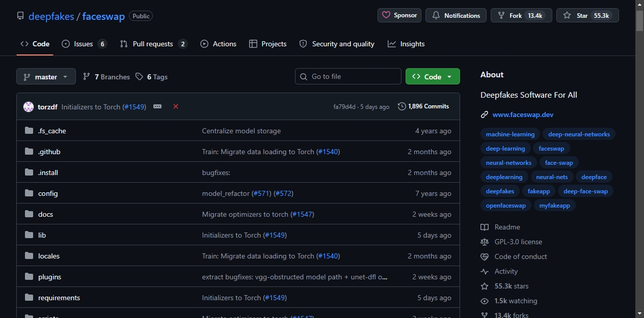This screenshot has height=318, width=644.
Task: Open Code of conduct link
Action: (515, 256)
